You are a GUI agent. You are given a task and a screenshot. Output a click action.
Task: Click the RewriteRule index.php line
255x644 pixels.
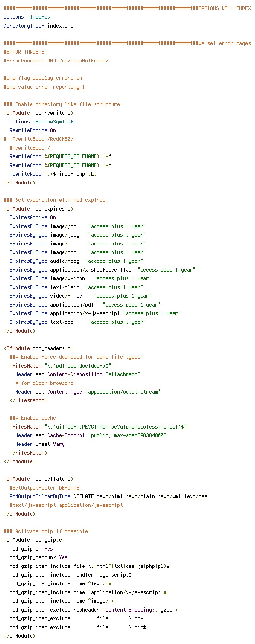point(53,174)
